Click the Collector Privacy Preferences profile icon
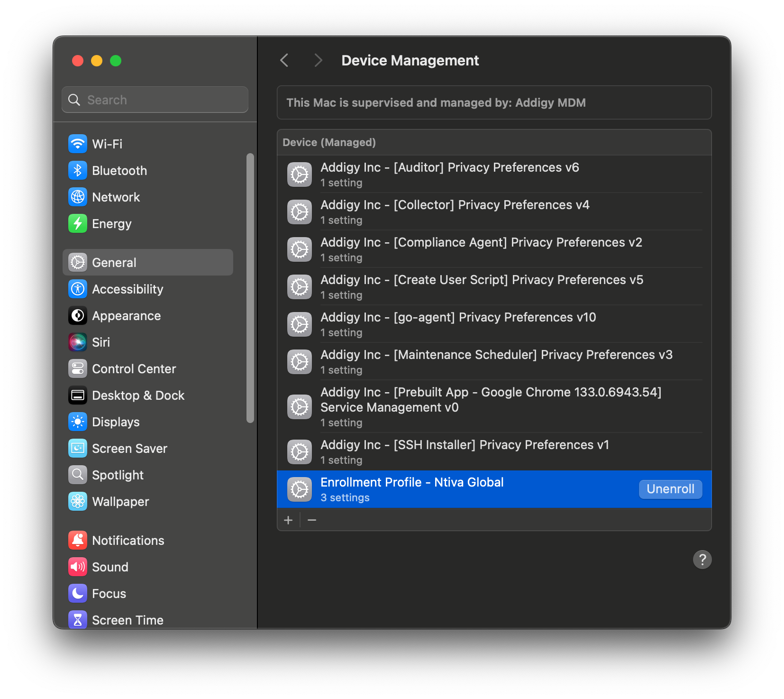Viewport: 784px width, 699px height. tap(300, 212)
